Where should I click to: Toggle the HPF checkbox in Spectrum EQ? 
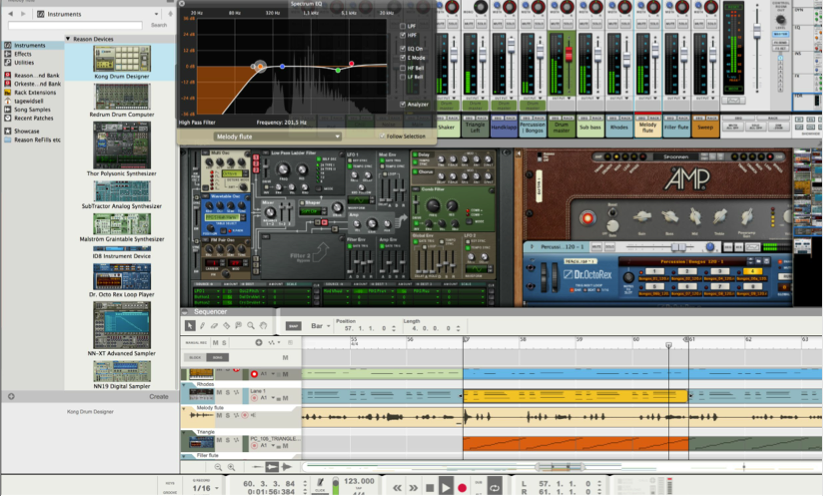403,35
